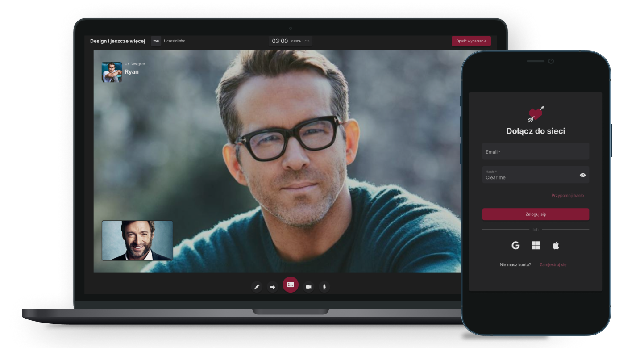Click the pencil notes icon in call toolbar
644x348 pixels.
[257, 287]
